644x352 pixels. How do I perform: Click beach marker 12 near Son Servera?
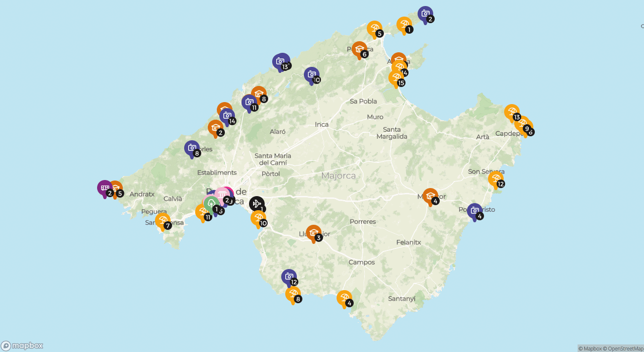pos(496,179)
